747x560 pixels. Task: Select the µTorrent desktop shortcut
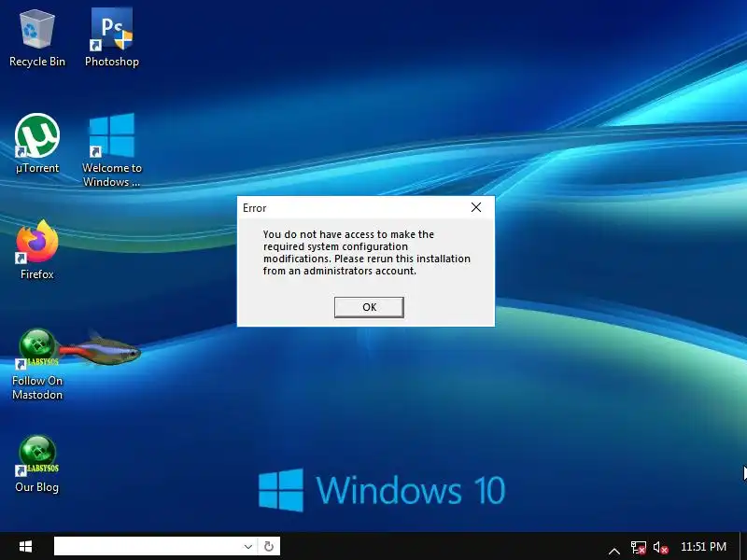(37, 144)
